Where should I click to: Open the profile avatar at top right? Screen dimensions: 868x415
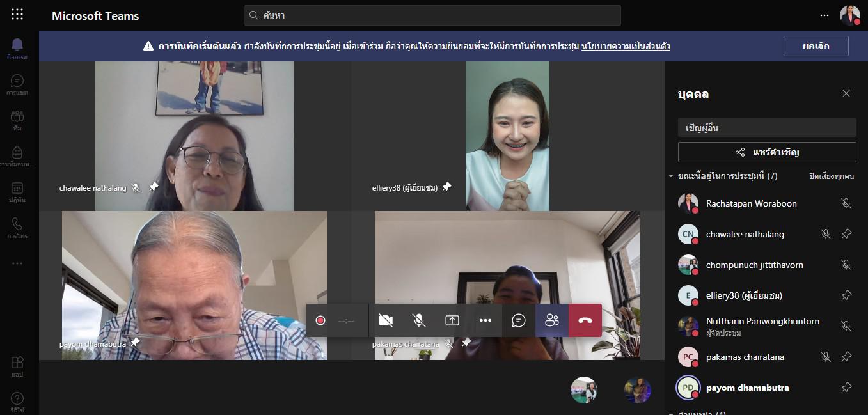[x=850, y=15]
